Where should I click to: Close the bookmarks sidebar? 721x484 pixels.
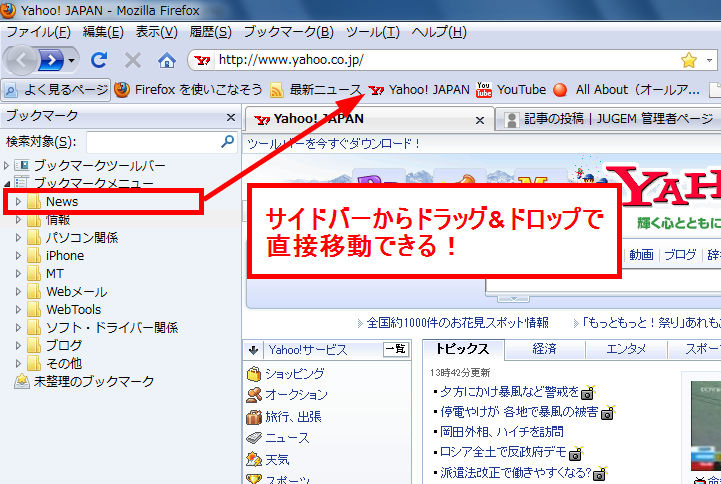pos(231,118)
